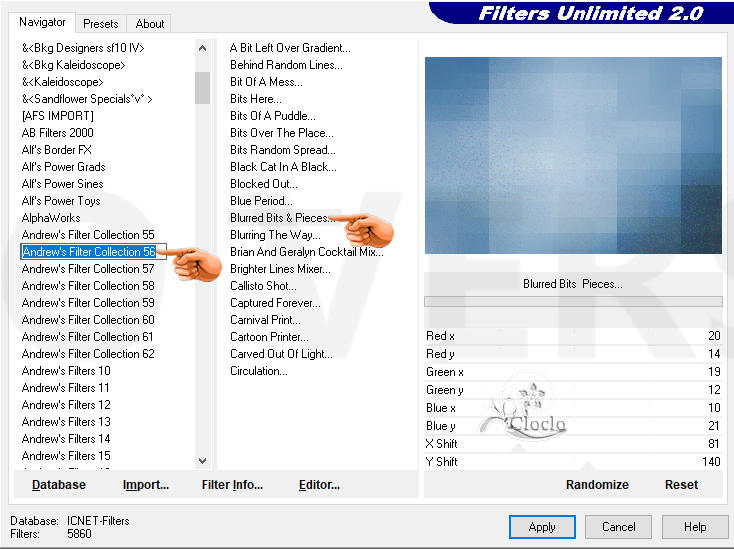This screenshot has width=734, height=549.
Task: Choose the Callisto Shot... filter
Action: [x=263, y=285]
